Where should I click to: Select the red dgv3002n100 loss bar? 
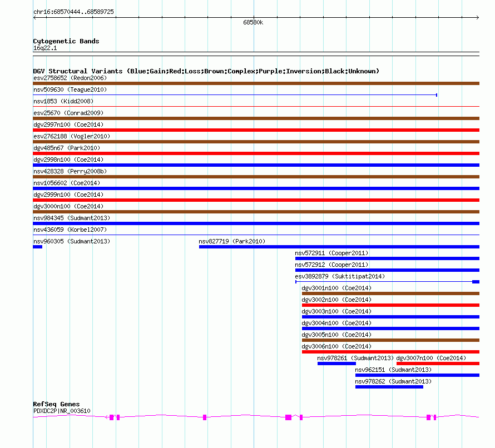pos(390,305)
